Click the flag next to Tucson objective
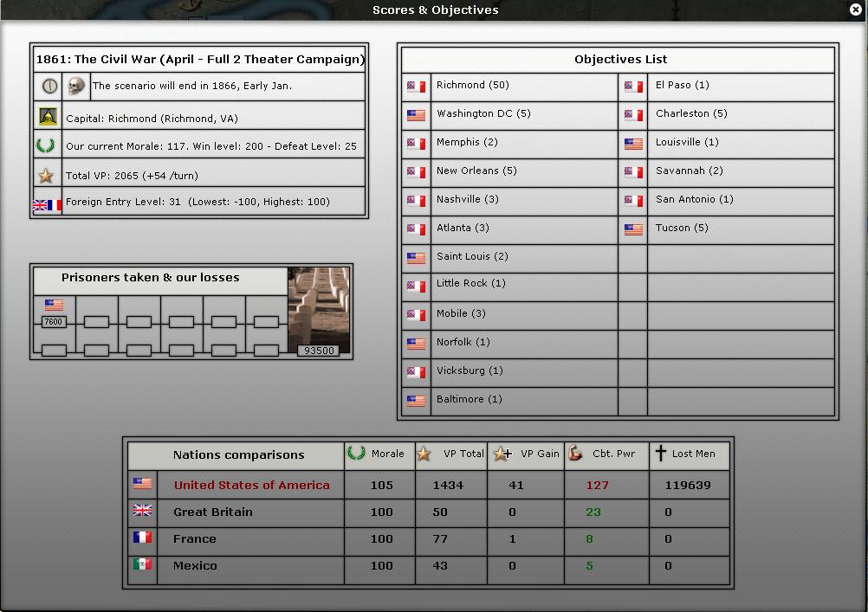This screenshot has width=868, height=612. click(633, 229)
